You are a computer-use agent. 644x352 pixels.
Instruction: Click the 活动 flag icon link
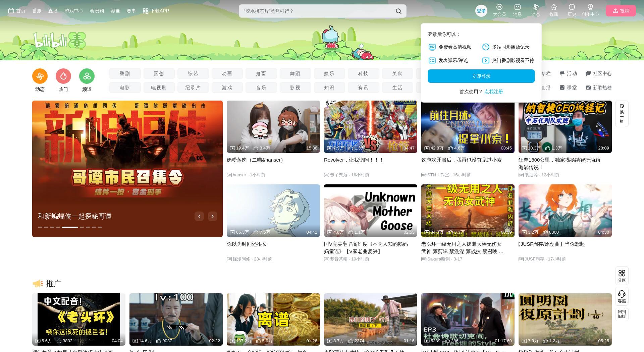[568, 73]
